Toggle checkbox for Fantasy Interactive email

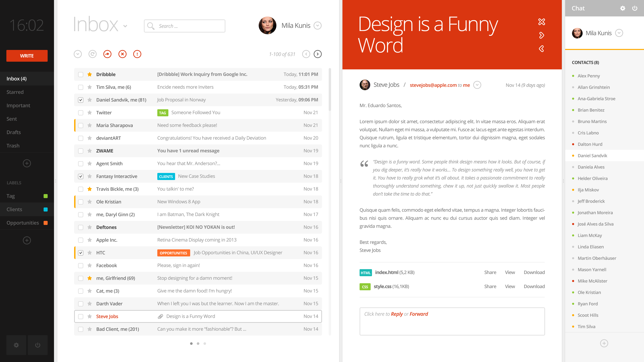pyautogui.click(x=81, y=176)
